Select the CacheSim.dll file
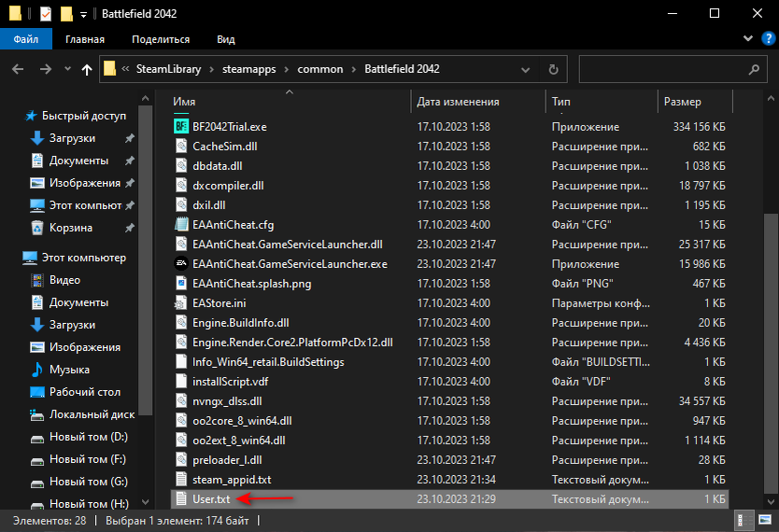 449,147
